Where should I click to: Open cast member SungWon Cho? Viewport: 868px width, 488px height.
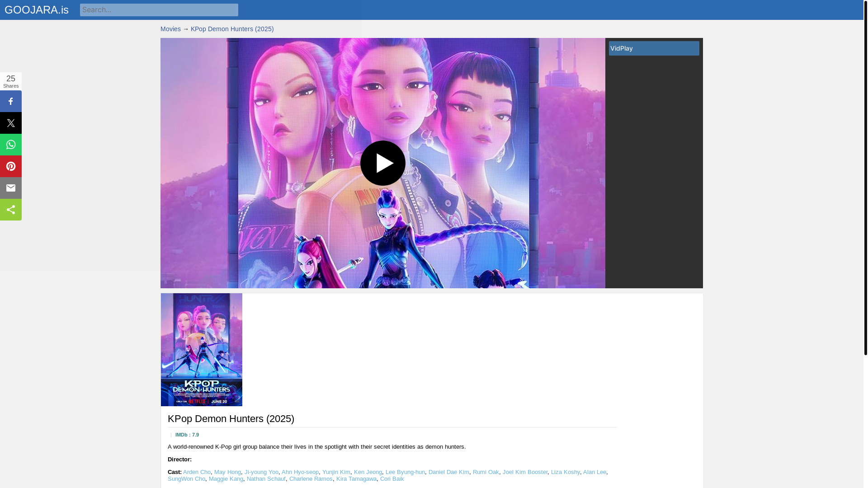(186, 479)
